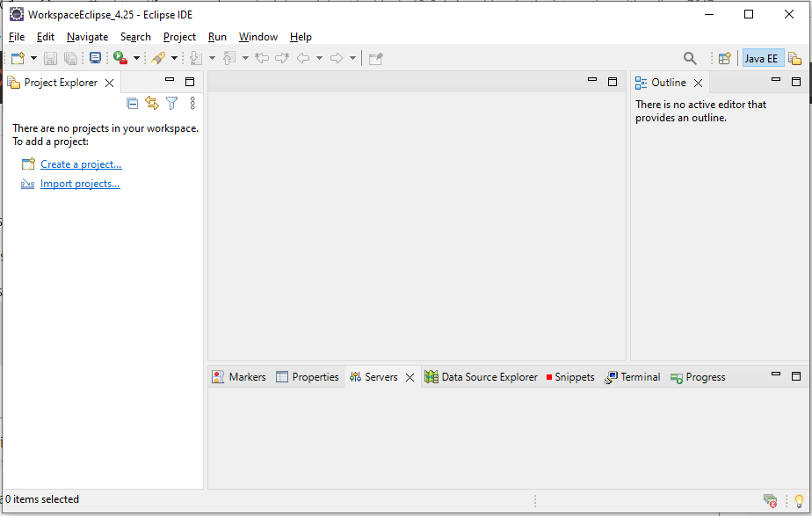The width and height of the screenshot is (812, 516).
Task: Click the Search flashlight toolbar icon
Action: [158, 58]
